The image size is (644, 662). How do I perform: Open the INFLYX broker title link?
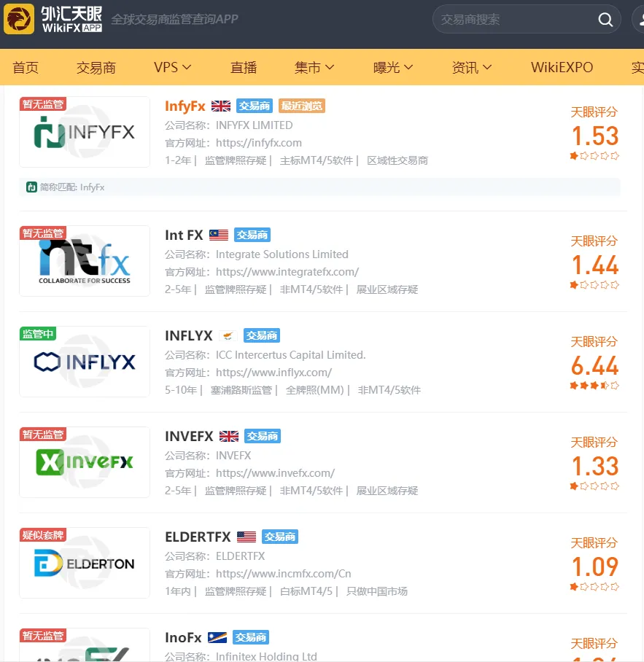point(188,335)
